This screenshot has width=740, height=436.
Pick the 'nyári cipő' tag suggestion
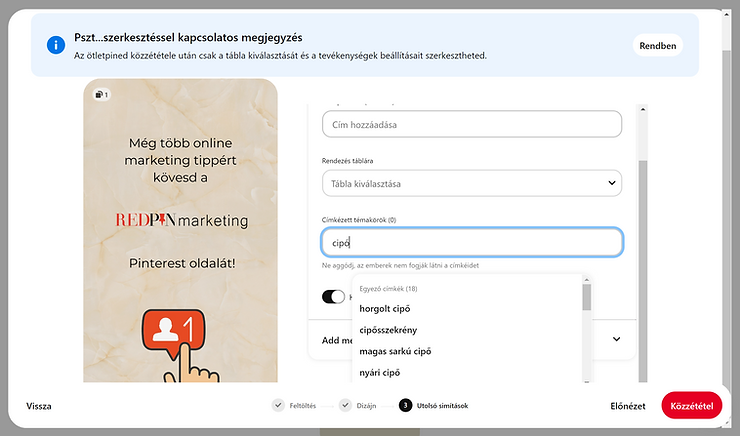coord(379,372)
